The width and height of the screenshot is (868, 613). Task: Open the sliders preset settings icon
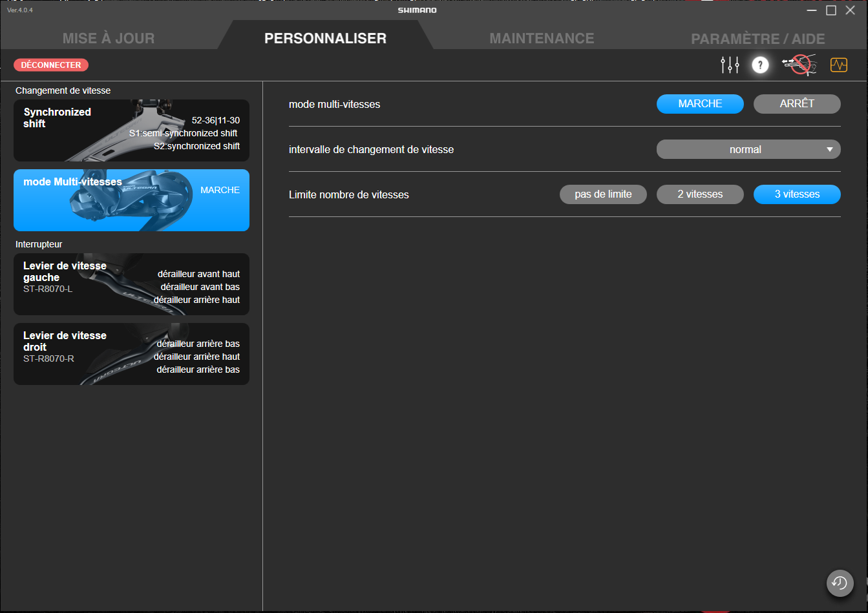pos(730,65)
